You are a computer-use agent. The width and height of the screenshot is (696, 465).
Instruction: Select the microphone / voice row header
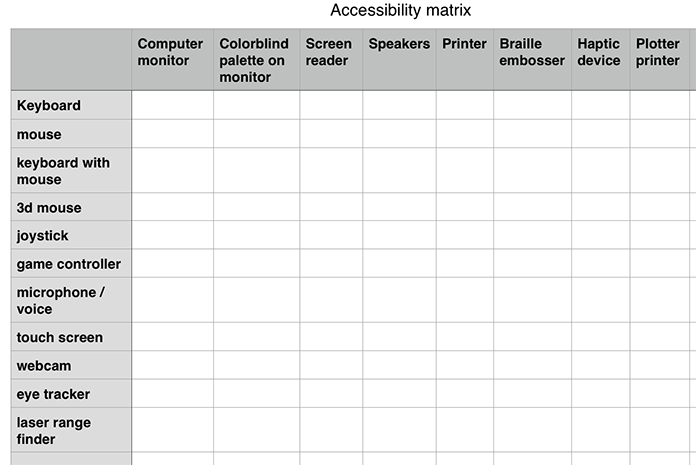(x=71, y=300)
